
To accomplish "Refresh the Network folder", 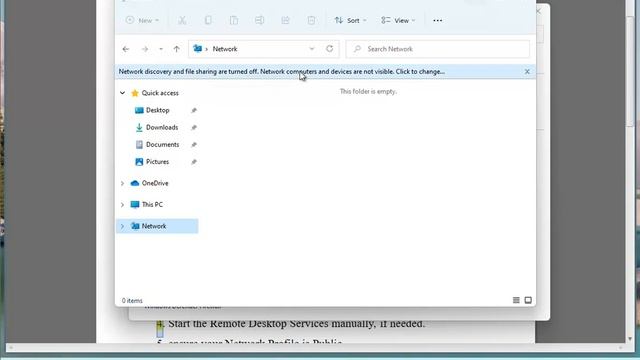I will pyautogui.click(x=329, y=49).
